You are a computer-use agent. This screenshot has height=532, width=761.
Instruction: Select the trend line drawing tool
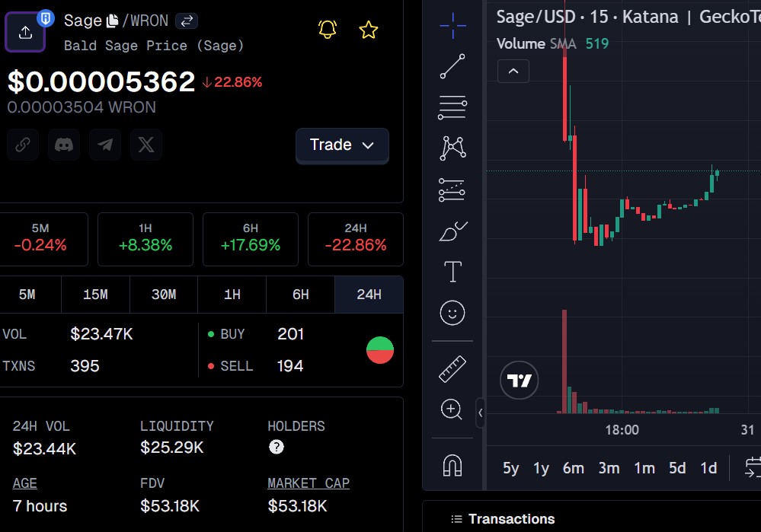coord(452,66)
